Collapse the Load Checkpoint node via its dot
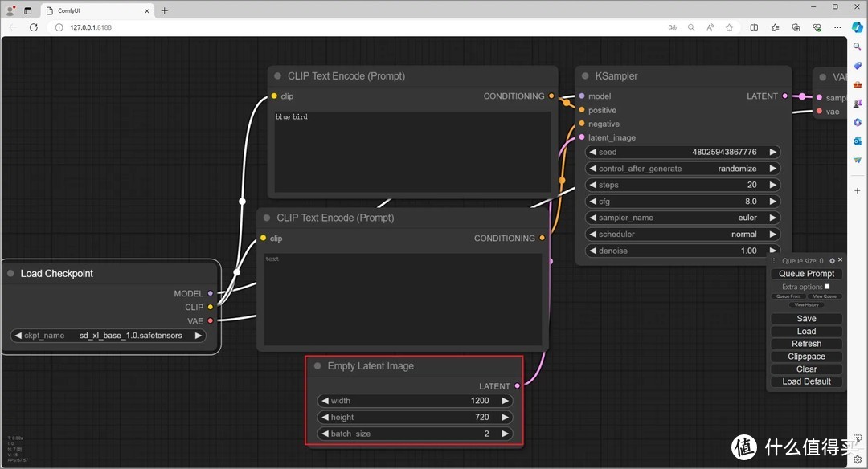868x469 pixels. coord(10,273)
